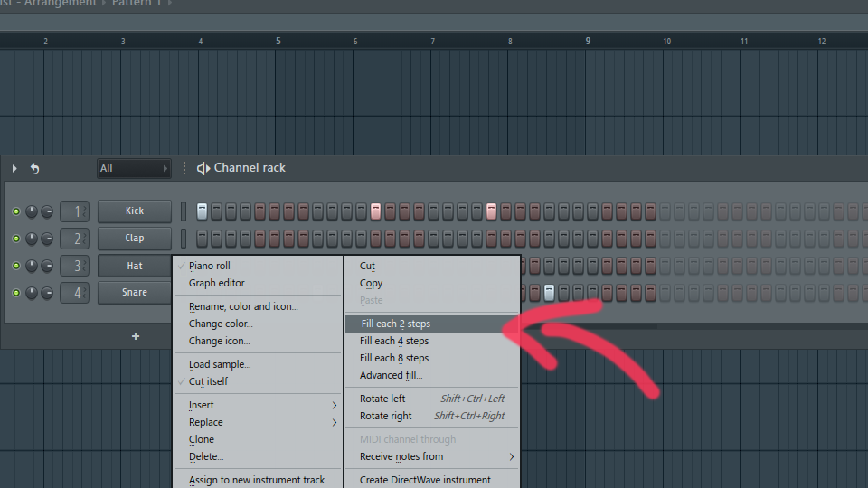Open the Hat channel button
Screen dimensions: 868x488
point(135,266)
